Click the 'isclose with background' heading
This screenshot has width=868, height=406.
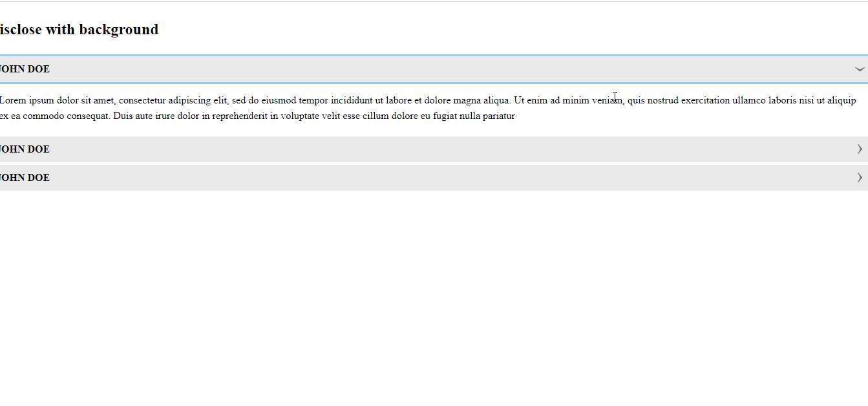click(x=79, y=30)
